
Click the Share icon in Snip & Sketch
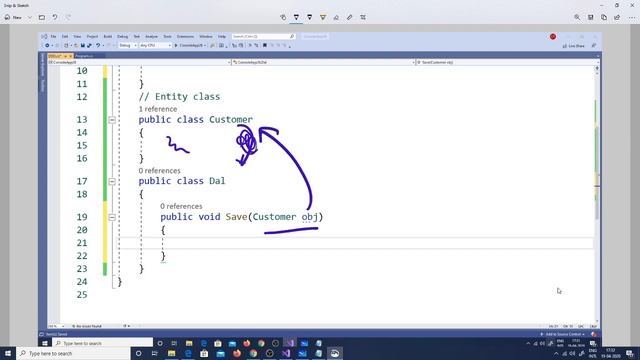click(617, 18)
